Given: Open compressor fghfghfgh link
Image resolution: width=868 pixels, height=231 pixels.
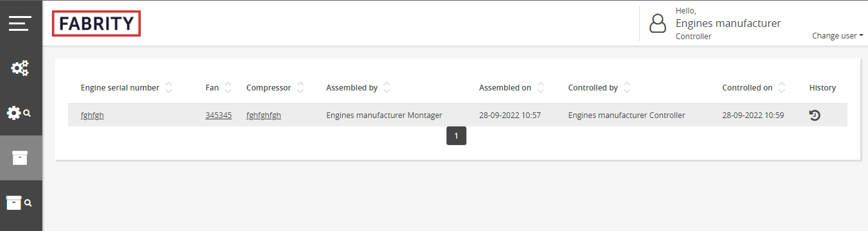Looking at the screenshot, I should click(x=263, y=116).
